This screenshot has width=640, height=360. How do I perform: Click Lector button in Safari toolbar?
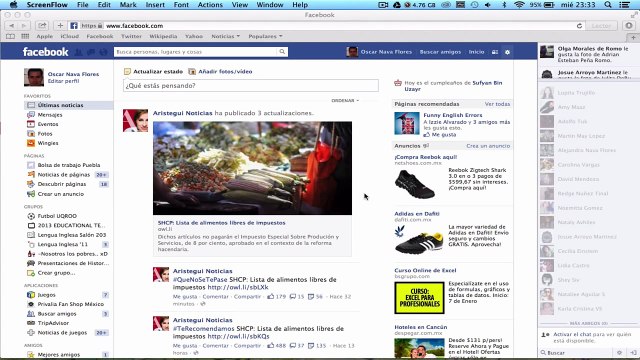[601, 26]
